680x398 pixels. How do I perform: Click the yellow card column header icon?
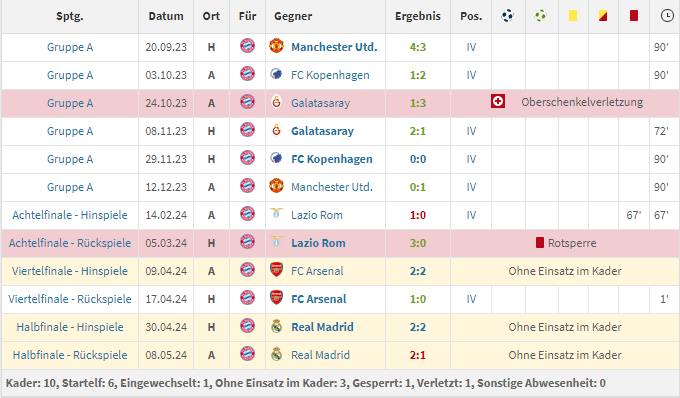[x=573, y=16]
